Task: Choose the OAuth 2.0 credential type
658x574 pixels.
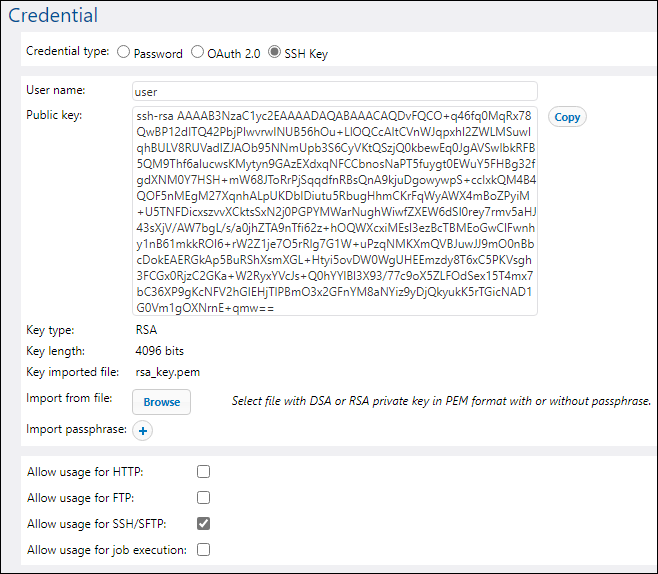Action: tap(198, 52)
